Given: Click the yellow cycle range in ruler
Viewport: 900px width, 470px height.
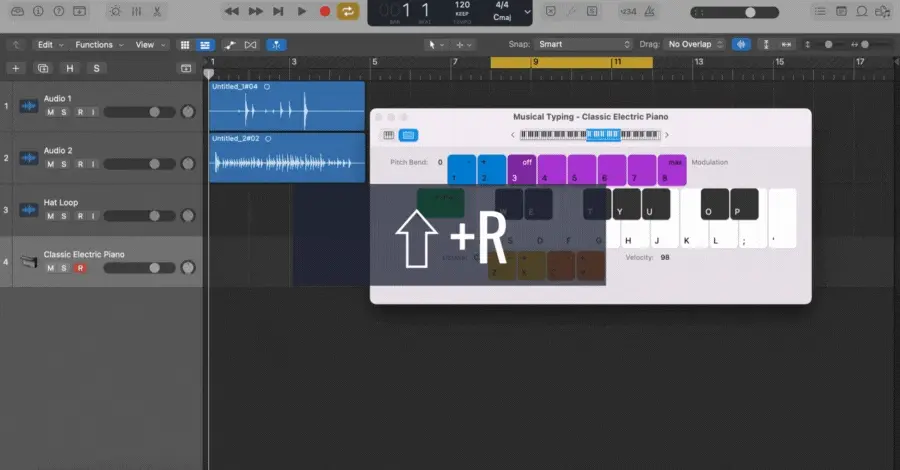Looking at the screenshot, I should click(571, 62).
